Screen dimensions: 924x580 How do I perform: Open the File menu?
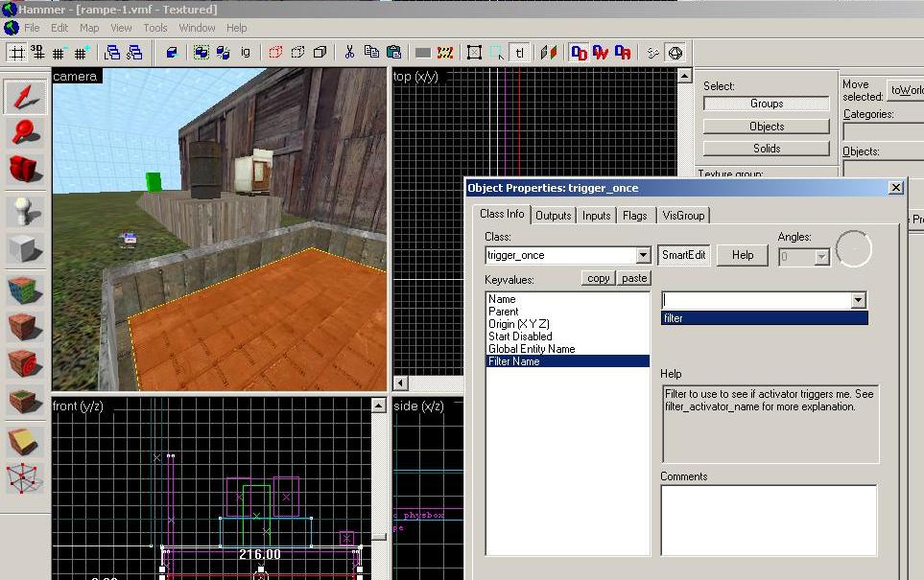pos(32,28)
